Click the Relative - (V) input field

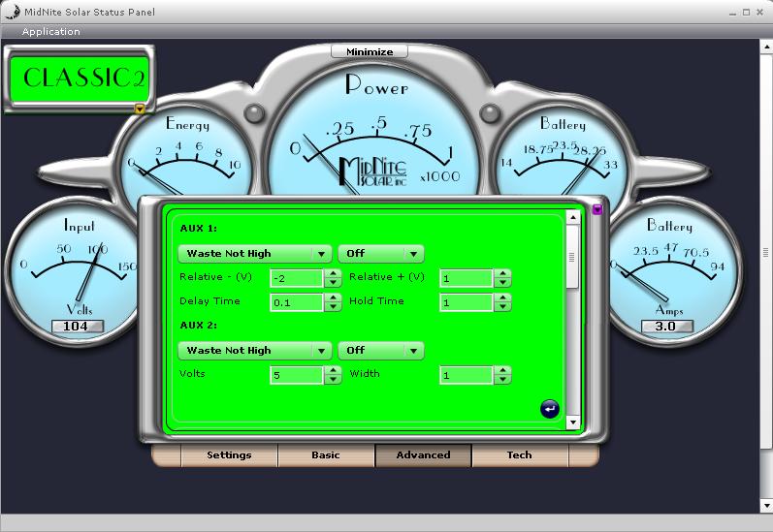click(x=297, y=278)
